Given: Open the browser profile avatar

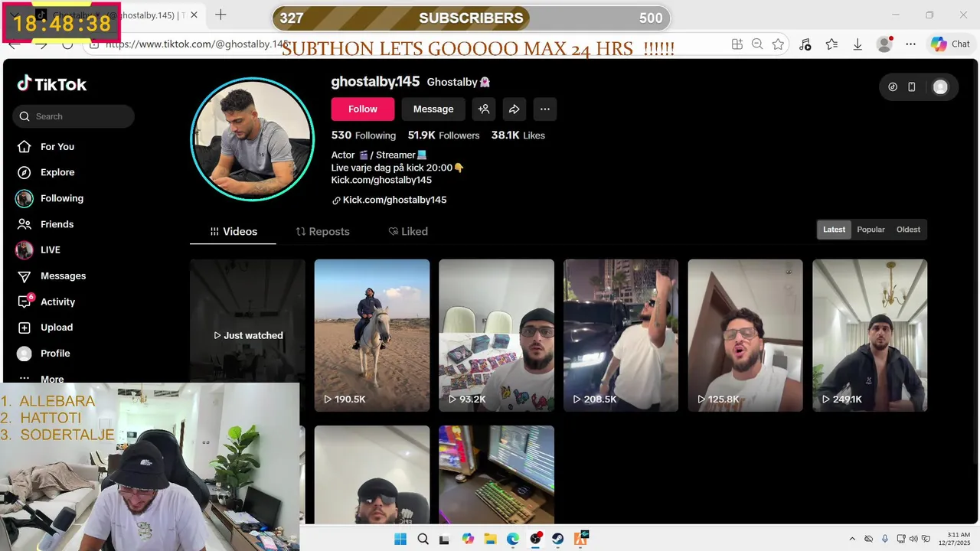Looking at the screenshot, I should point(884,44).
